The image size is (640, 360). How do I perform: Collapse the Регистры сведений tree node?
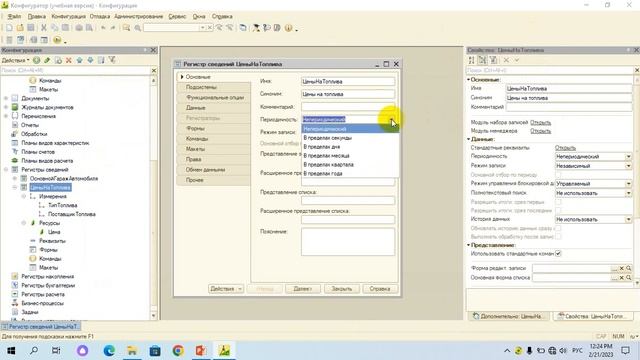[x=6, y=169]
